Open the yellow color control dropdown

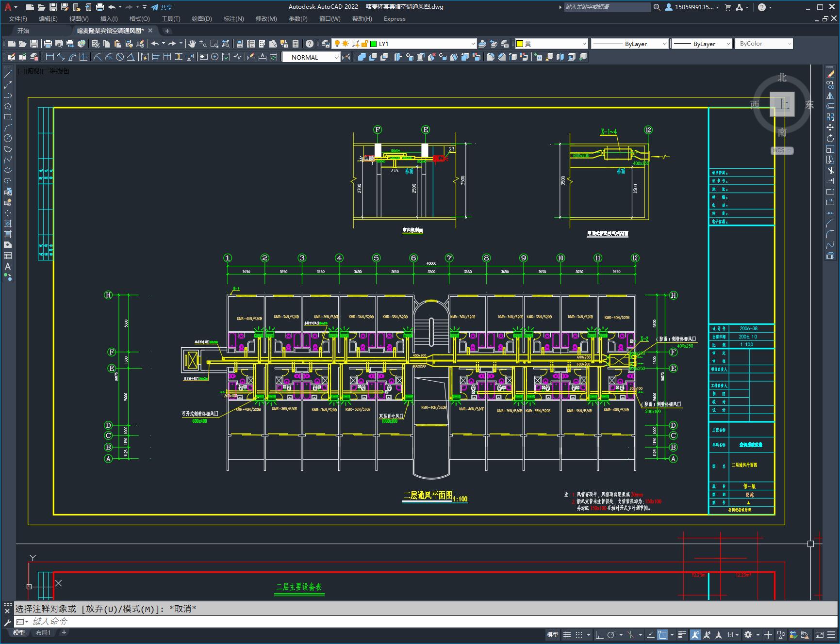(x=584, y=44)
